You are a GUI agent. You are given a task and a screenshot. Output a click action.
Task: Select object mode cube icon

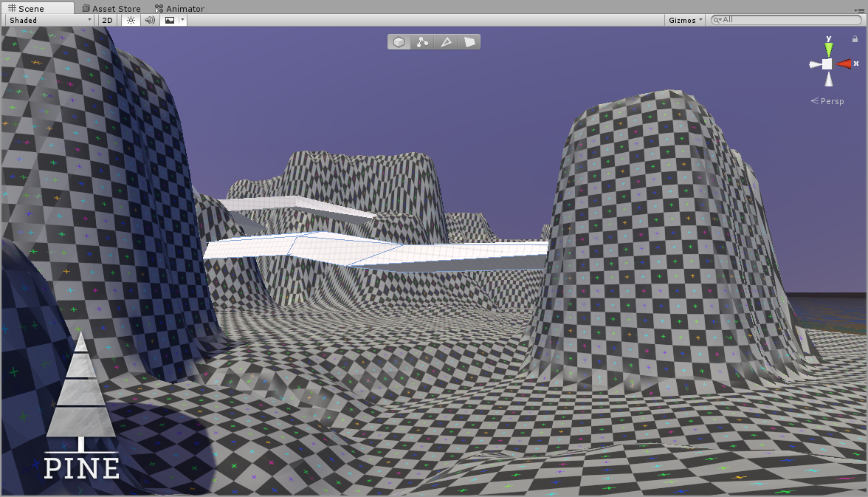tap(399, 42)
